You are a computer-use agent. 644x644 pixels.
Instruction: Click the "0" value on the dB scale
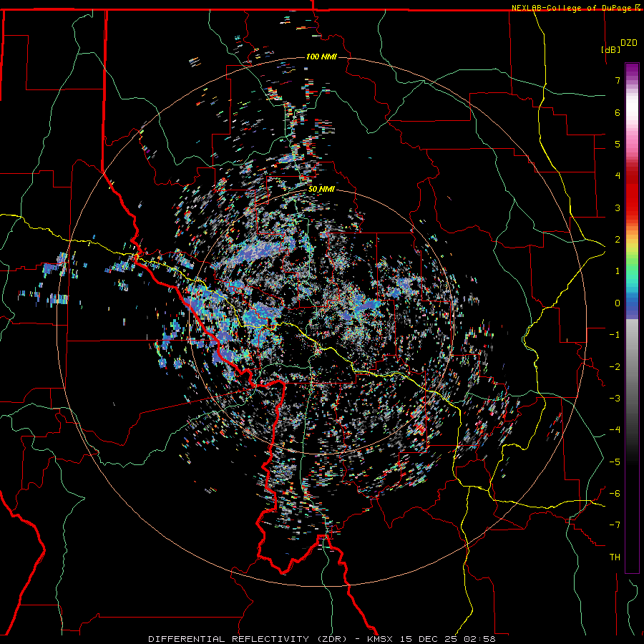pyautogui.click(x=618, y=303)
